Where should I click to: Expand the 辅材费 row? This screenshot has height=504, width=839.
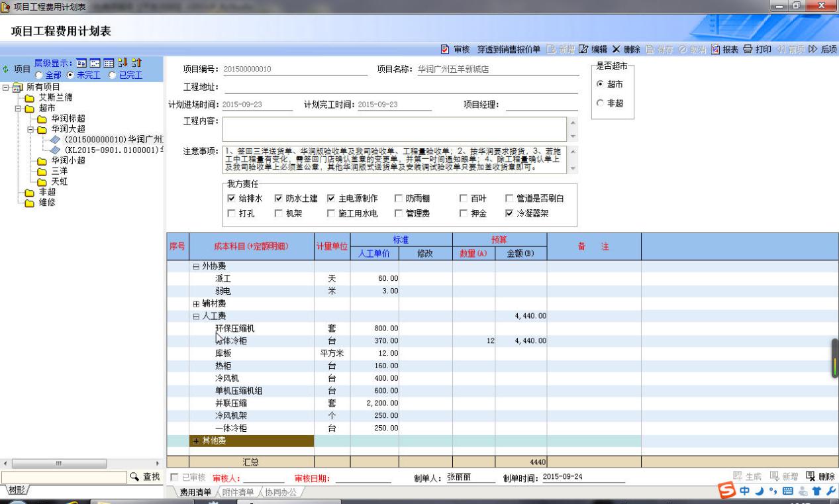196,303
